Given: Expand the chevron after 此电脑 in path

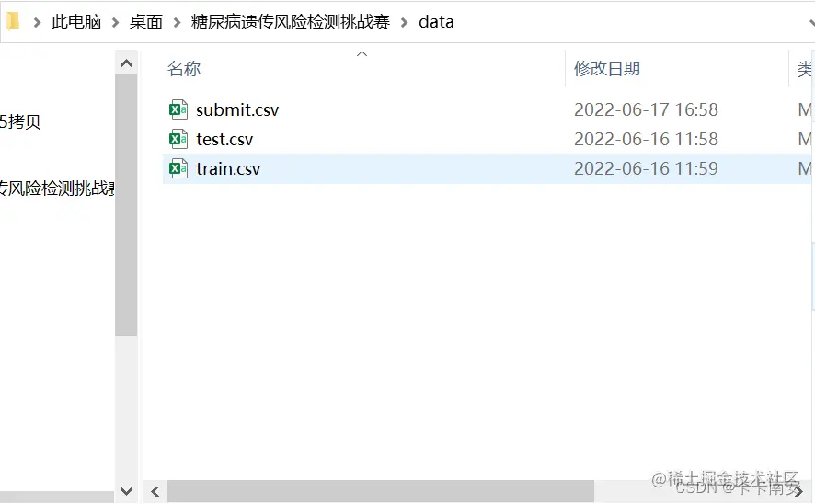Looking at the screenshot, I should [x=115, y=22].
